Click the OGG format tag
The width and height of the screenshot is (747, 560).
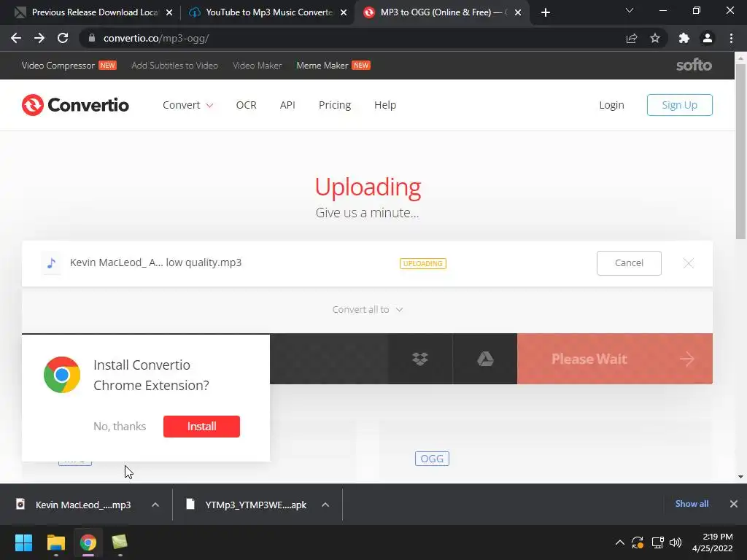[x=432, y=459]
